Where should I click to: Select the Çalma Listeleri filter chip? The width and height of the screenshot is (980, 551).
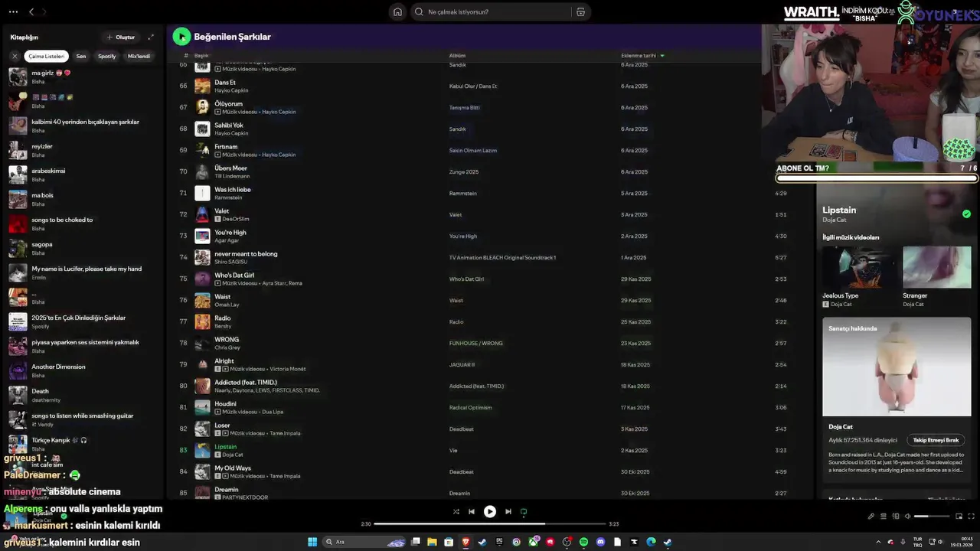pyautogui.click(x=47, y=56)
